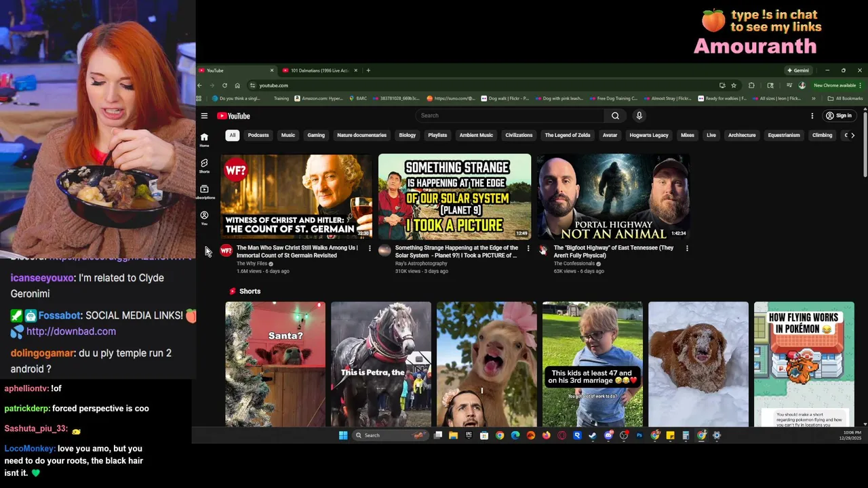The image size is (868, 488).
Task: Select the Nature documentaries chip
Action: 361,135
